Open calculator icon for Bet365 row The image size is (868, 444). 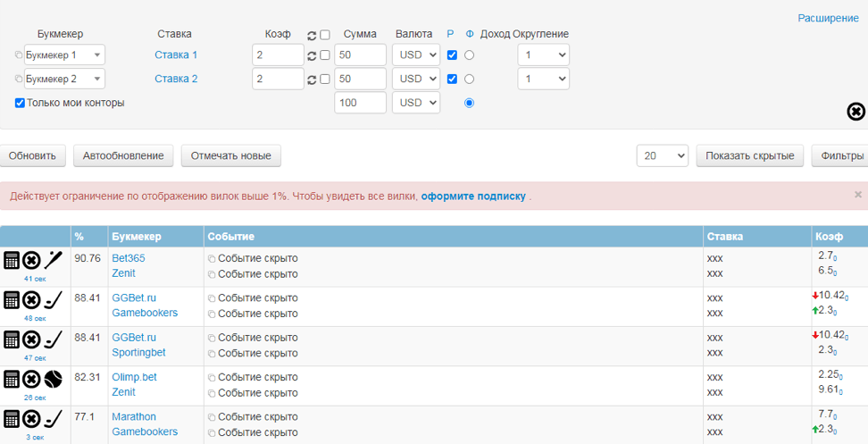[12, 259]
